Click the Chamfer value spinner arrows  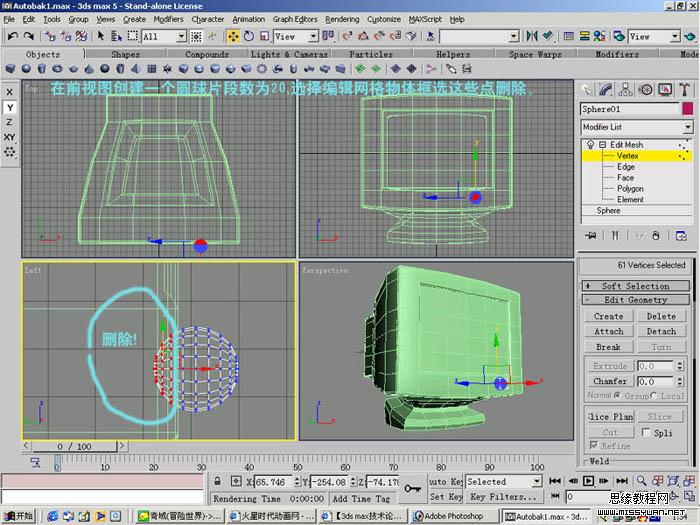679,381
